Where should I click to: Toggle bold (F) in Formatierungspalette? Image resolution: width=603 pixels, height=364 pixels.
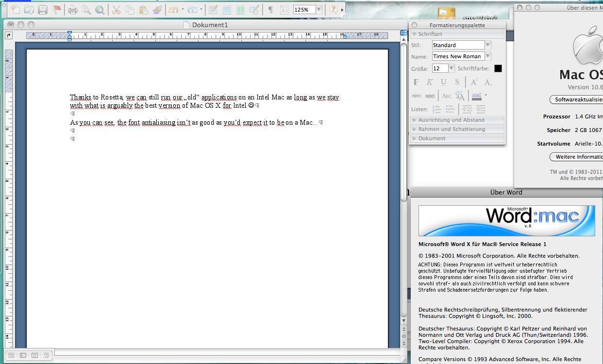tap(416, 82)
